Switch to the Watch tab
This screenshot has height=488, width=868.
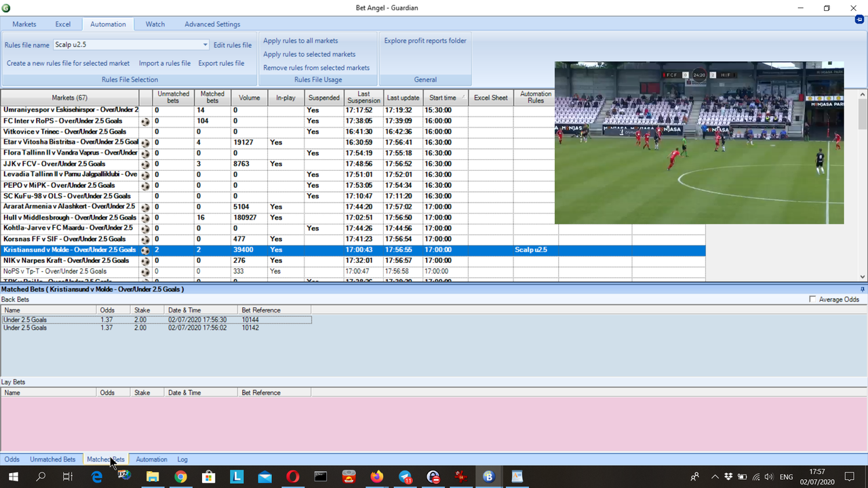pos(155,24)
